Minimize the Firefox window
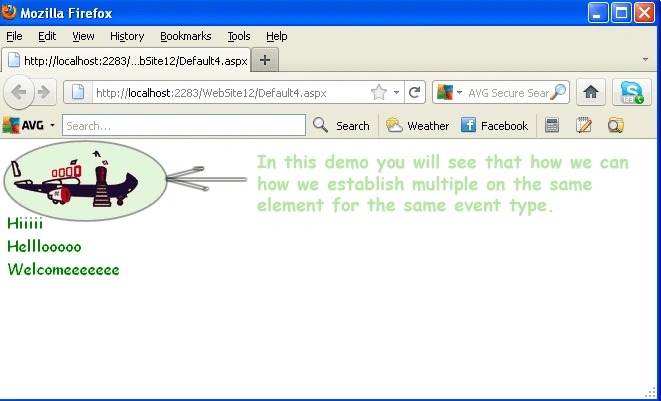 pos(598,13)
